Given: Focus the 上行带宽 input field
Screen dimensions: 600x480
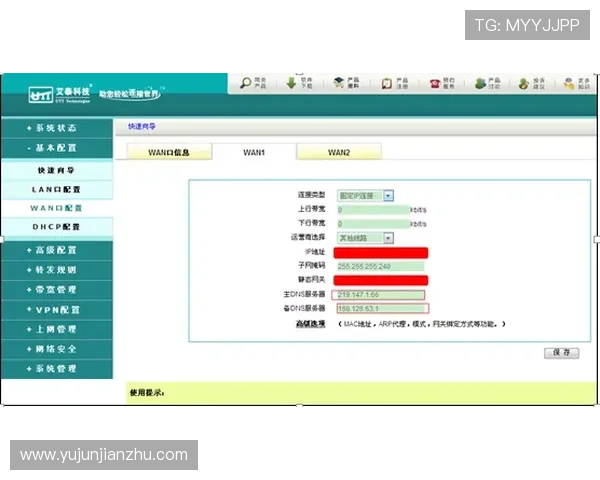Looking at the screenshot, I should (373, 210).
